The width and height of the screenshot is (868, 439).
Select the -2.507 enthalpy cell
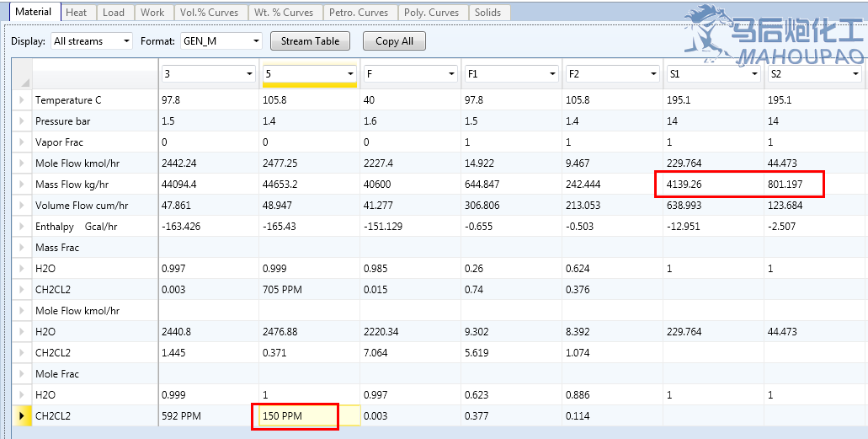815,227
